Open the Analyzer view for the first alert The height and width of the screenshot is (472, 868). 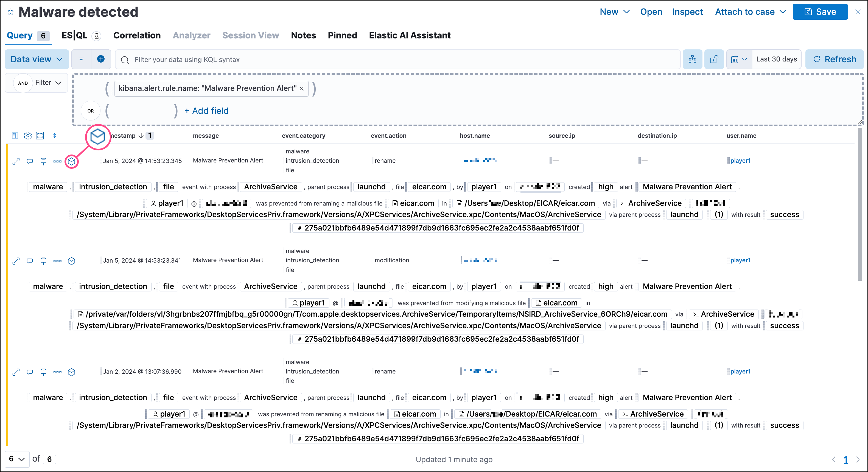click(71, 161)
